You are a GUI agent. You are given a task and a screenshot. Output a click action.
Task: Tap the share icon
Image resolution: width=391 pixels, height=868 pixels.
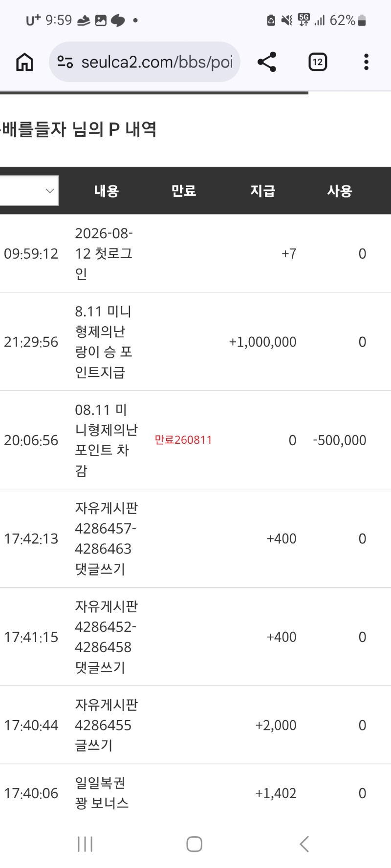[x=267, y=62]
